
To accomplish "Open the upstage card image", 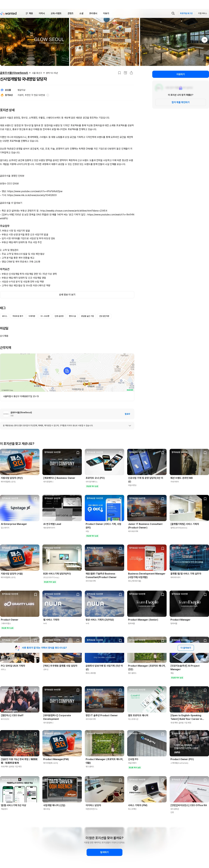I will click(x=20, y=508).
